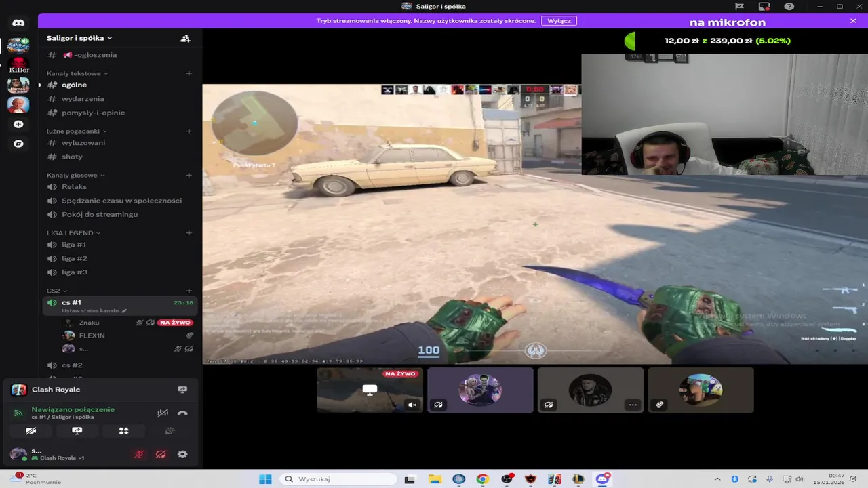The height and width of the screenshot is (488, 868).
Task: Open Windows Start menu
Action: (265, 479)
